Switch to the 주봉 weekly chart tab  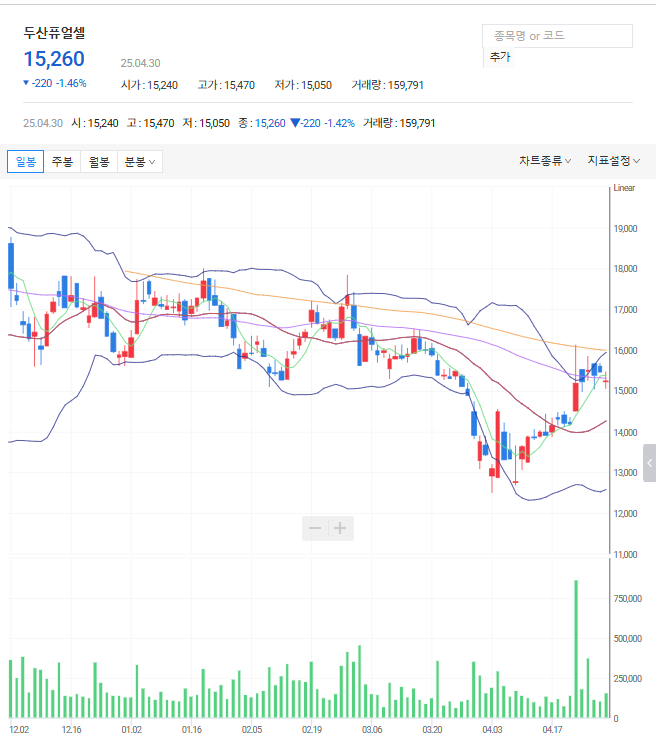click(63, 163)
